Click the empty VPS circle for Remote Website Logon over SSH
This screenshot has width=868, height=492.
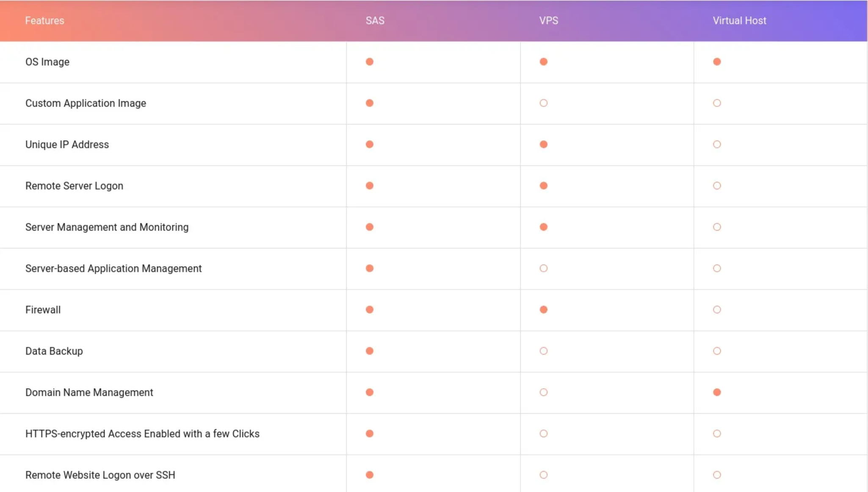(x=544, y=475)
